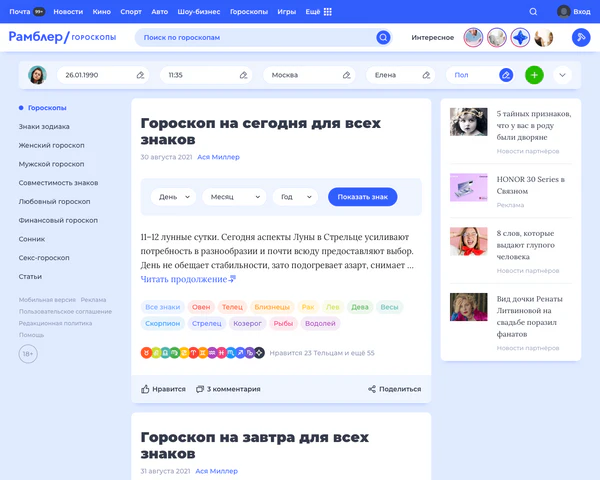
Task: Select Сонник in the left sidebar
Action: [x=31, y=239]
